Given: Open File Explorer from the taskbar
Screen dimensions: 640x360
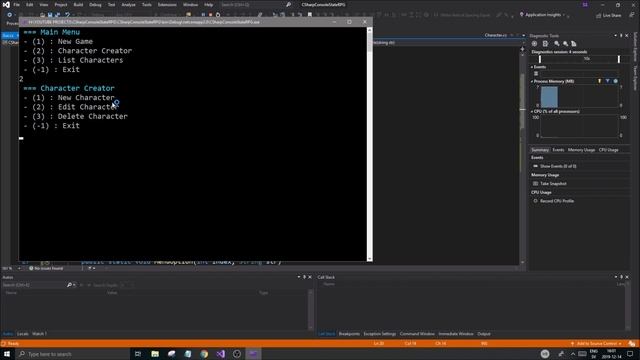Looking at the screenshot, I should [155, 354].
